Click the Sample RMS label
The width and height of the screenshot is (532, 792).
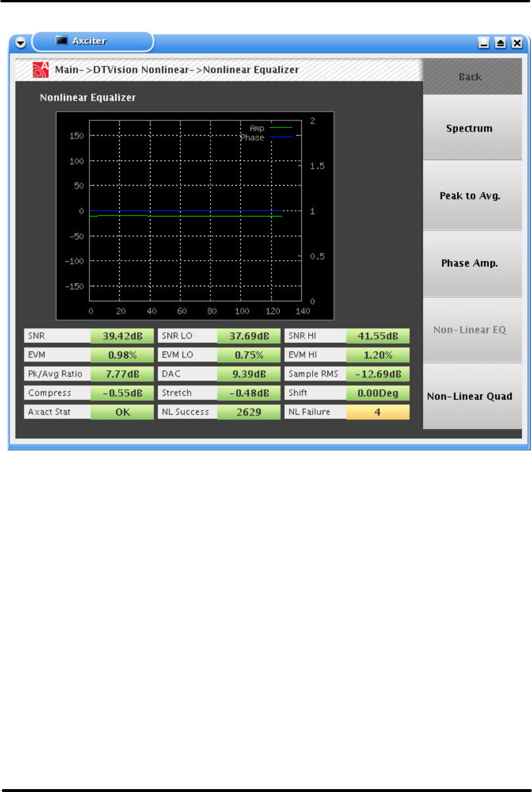click(x=316, y=374)
